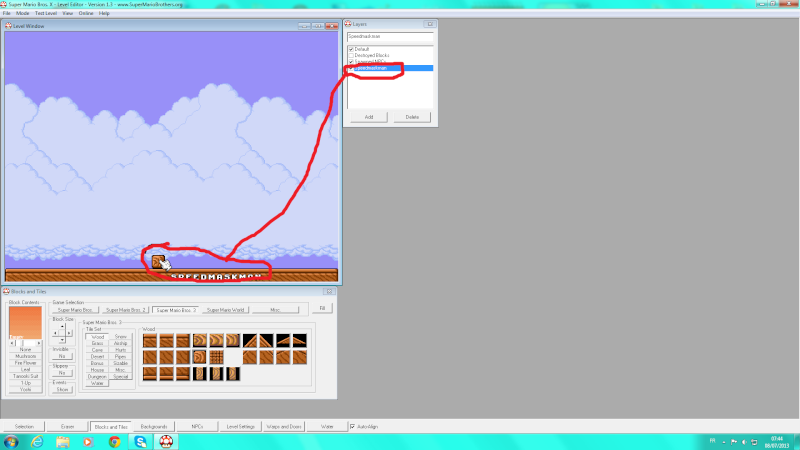Screen dimensions: 800x450
Task: Toggle the Slippery No button
Action: 62,373
